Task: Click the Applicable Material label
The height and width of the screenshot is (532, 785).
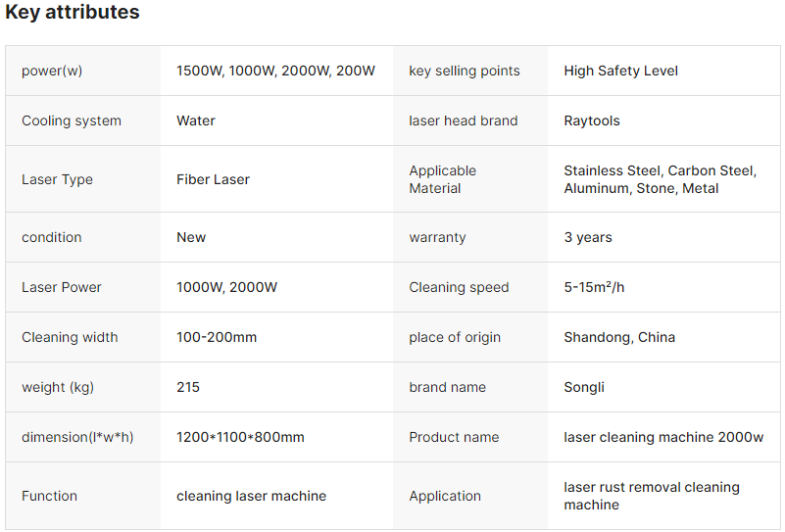Action: 442,179
